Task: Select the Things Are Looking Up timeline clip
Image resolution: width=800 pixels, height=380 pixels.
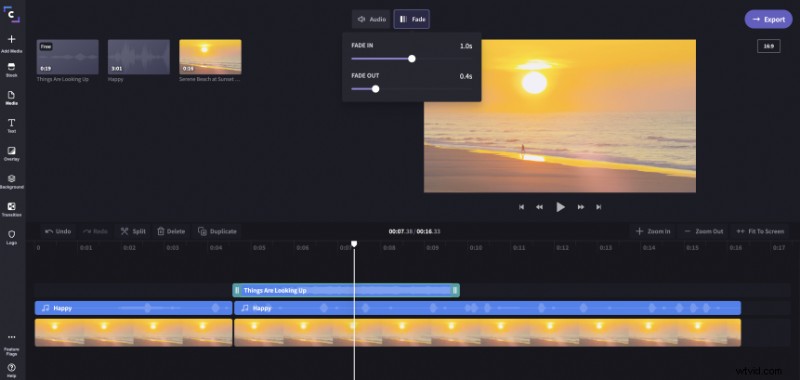Action: pos(346,290)
